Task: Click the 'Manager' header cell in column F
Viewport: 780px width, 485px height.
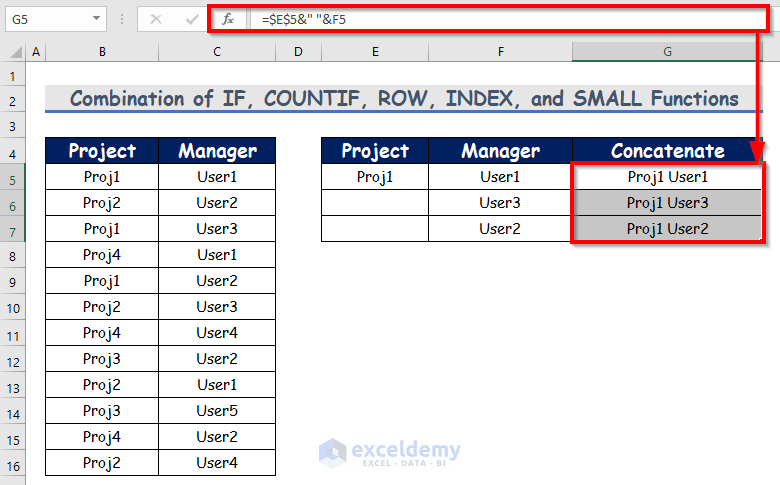Action: [500, 151]
